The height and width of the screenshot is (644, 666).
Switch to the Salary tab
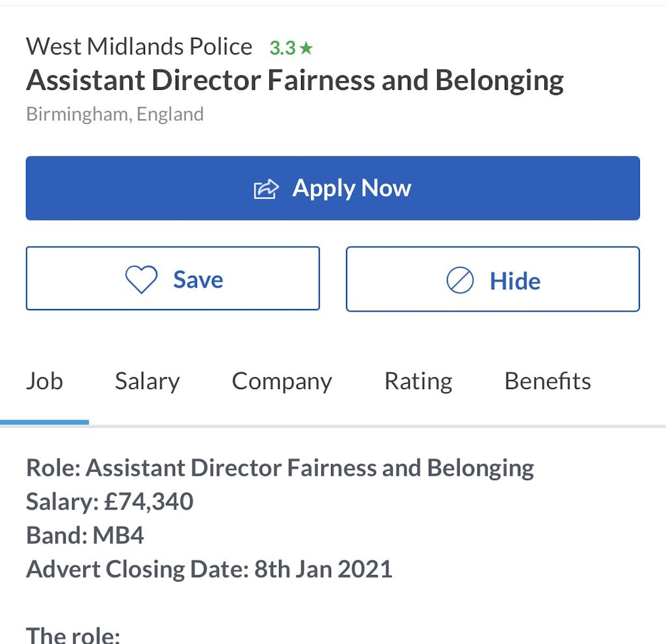[x=147, y=381]
